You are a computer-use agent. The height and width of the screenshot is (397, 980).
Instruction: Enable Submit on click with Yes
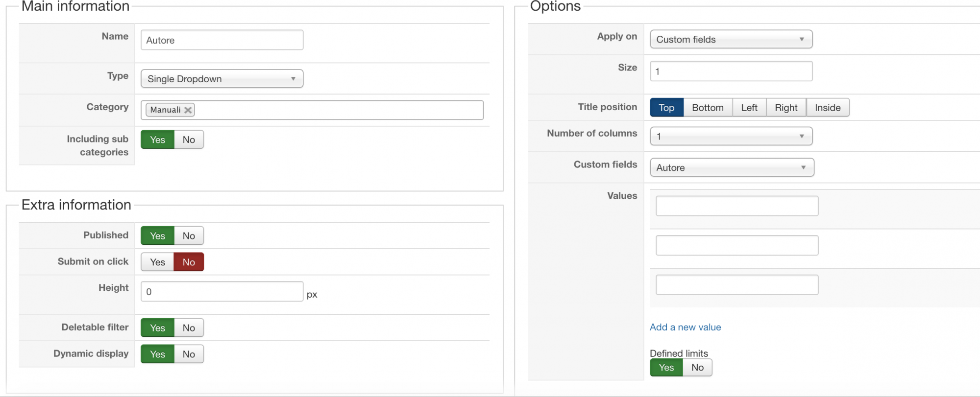[x=157, y=262]
